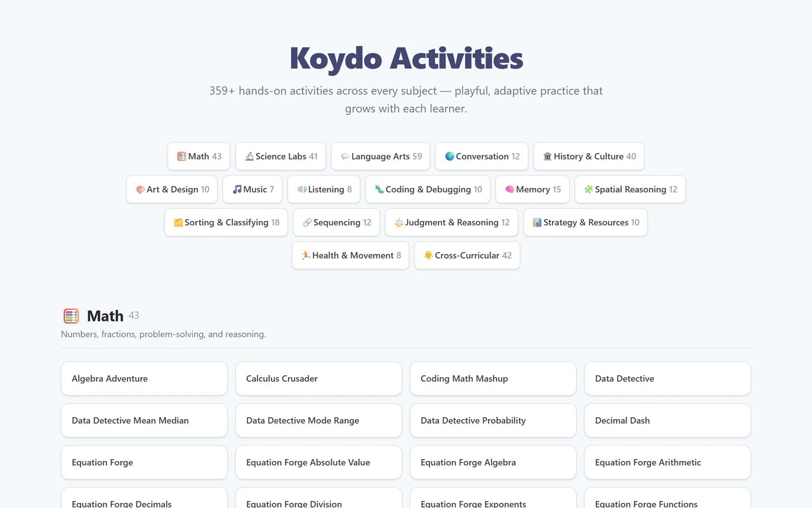Click the abacus icon on the Math chip

point(181,156)
